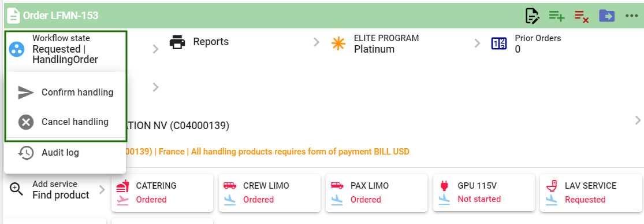The image size is (644, 224).
Task: Open Add service Find product
Action: pos(57,190)
